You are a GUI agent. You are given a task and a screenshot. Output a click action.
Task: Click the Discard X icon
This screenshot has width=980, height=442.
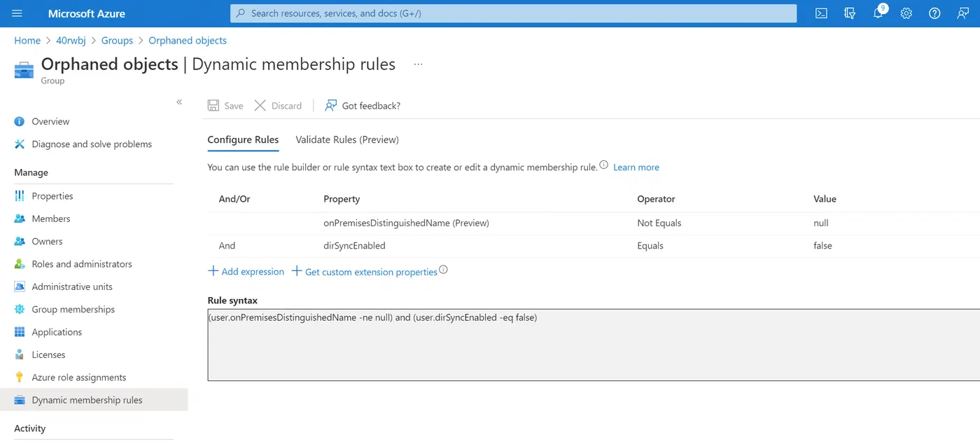[x=260, y=106]
